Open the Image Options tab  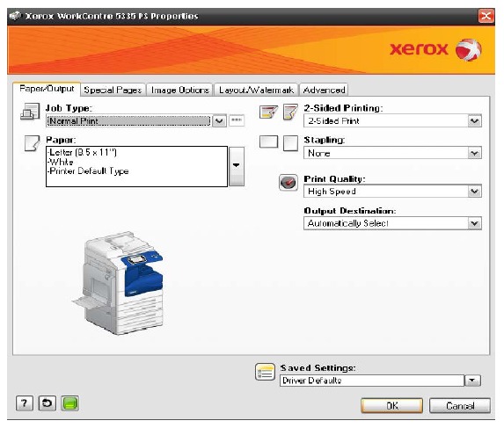coord(180,90)
